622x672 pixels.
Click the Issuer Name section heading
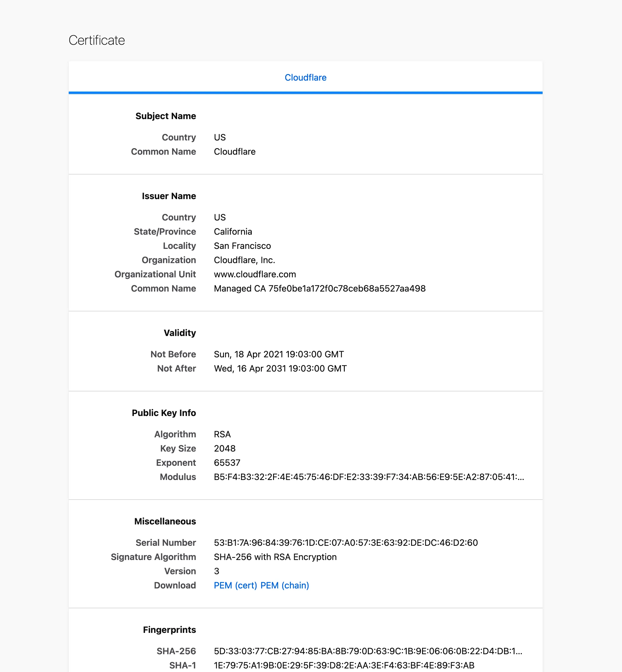pos(169,196)
